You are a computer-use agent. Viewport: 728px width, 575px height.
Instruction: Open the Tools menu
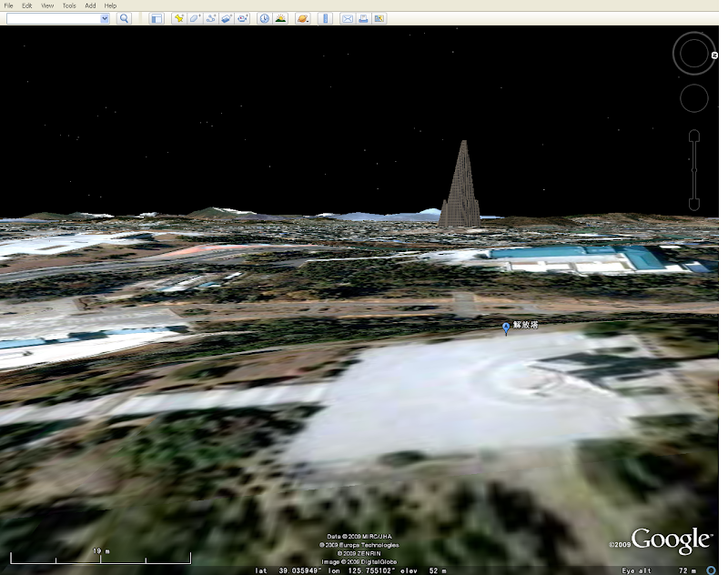pos(69,5)
